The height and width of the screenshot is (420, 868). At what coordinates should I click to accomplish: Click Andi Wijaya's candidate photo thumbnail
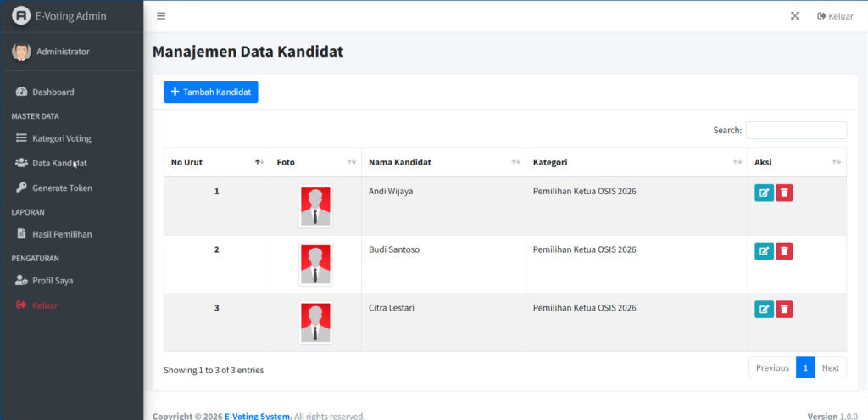pos(315,206)
